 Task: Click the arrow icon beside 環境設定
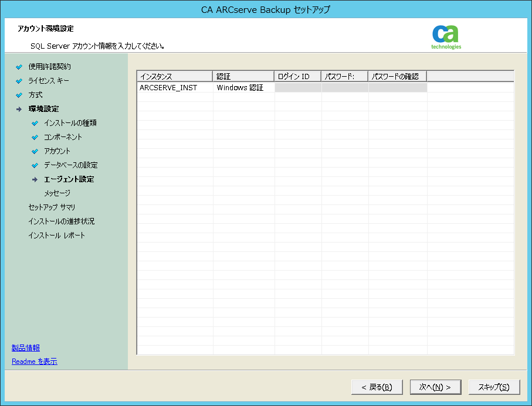tap(19, 109)
